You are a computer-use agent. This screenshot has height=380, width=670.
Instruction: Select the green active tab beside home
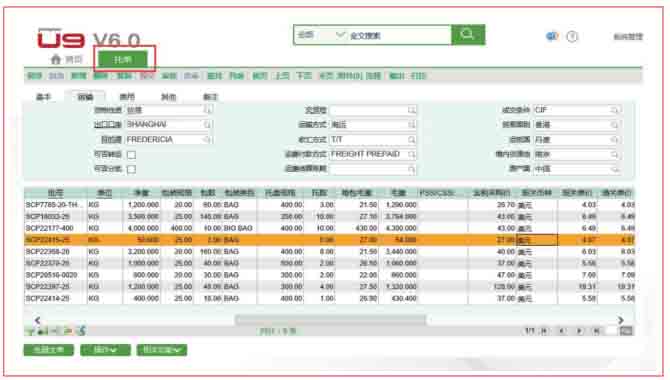[123, 59]
